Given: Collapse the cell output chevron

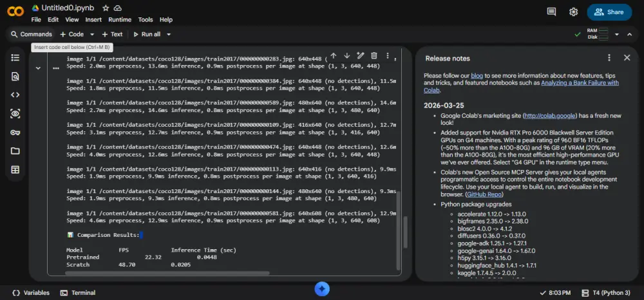Looking at the screenshot, I should [x=38, y=68].
